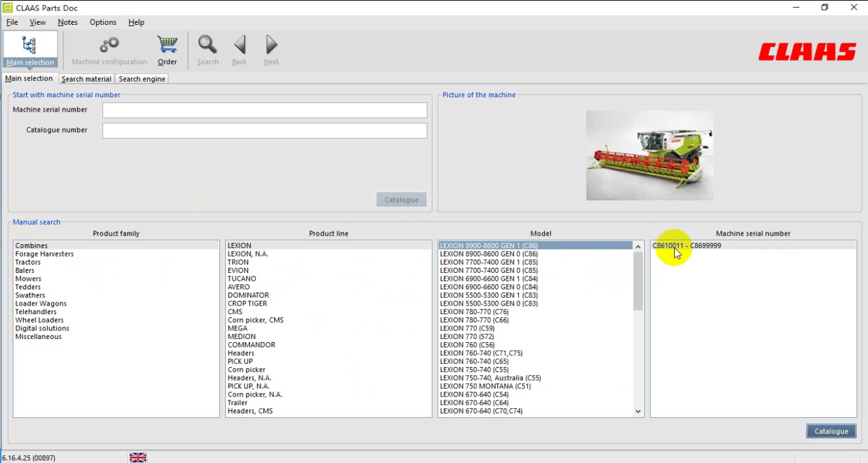Switch to the Main selection tab
Viewport: 868px width, 463px height.
coord(29,78)
